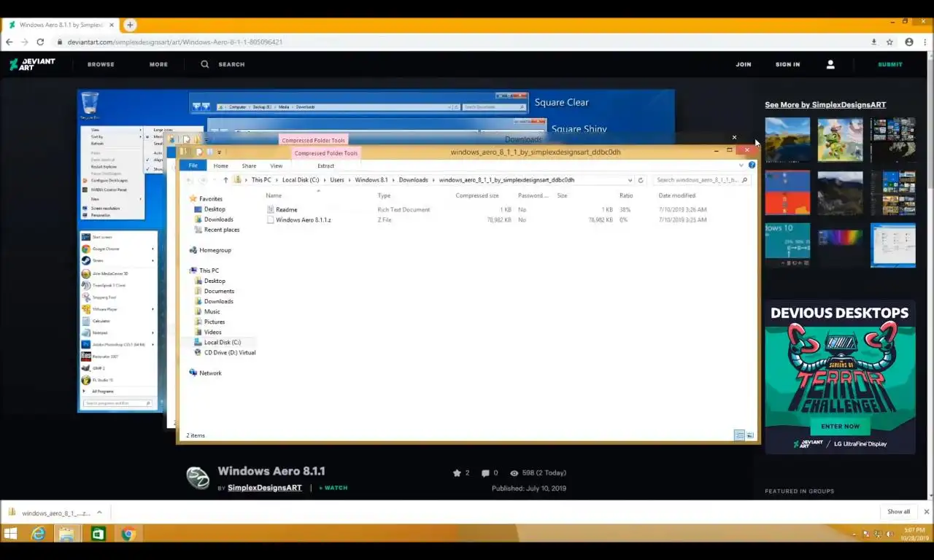Switch to the View ribbon tab
Viewport: 934px width, 560px height.
pos(276,166)
